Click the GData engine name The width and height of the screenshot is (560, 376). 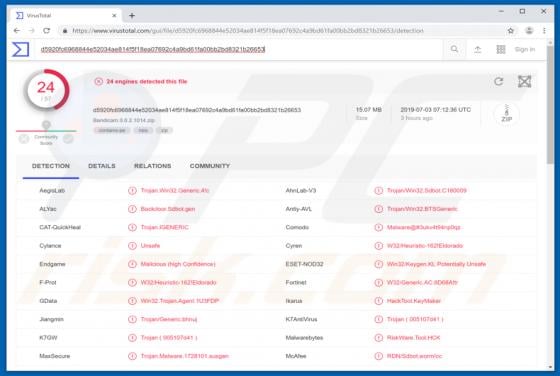pyautogui.click(x=48, y=301)
